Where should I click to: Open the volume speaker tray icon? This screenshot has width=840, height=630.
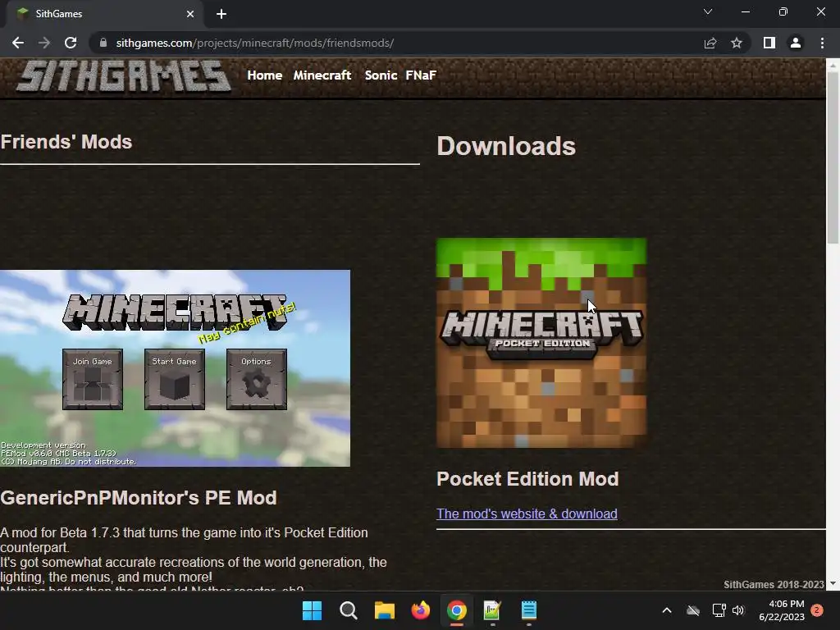pyautogui.click(x=738, y=610)
